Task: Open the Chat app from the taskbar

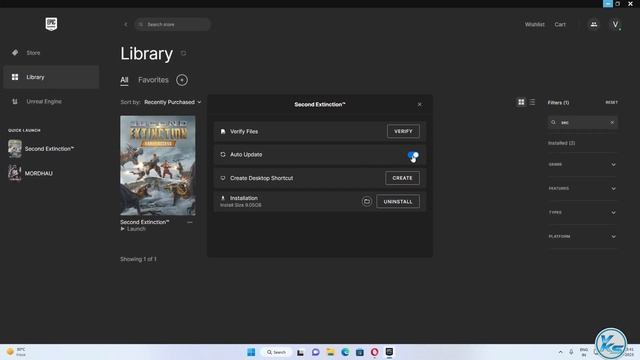Action: [315, 352]
